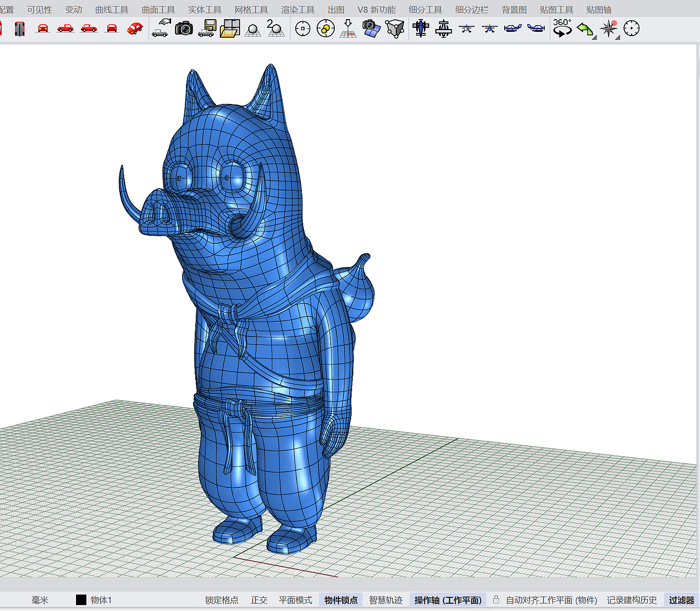Select the 渲染工具 tab

click(x=297, y=10)
